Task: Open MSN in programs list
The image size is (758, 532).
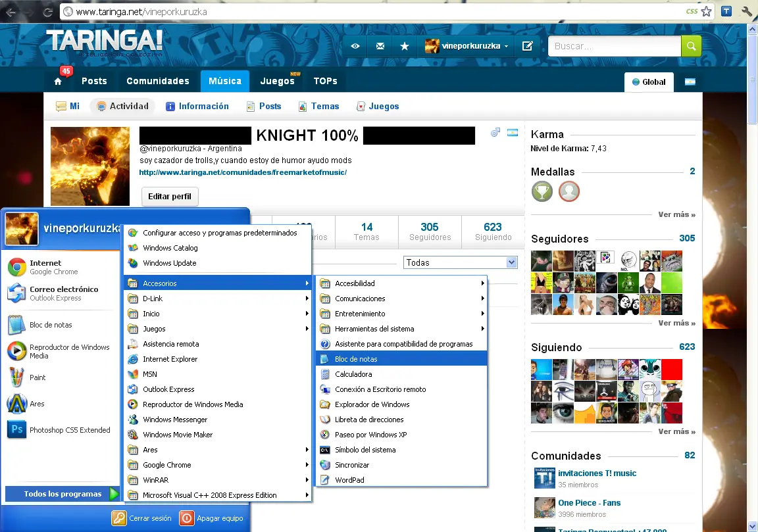Action: pyautogui.click(x=218, y=374)
